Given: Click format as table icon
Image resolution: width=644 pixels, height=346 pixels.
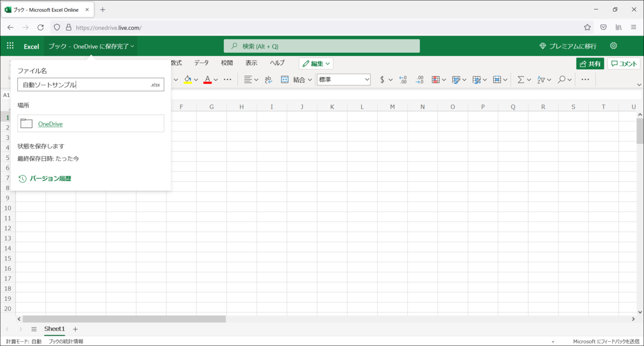Looking at the screenshot, I should tap(456, 80).
